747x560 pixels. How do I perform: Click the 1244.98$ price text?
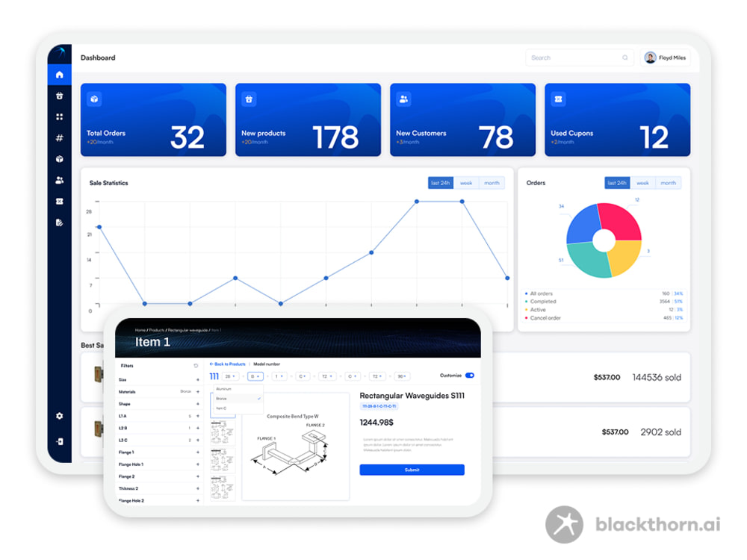pyautogui.click(x=376, y=423)
